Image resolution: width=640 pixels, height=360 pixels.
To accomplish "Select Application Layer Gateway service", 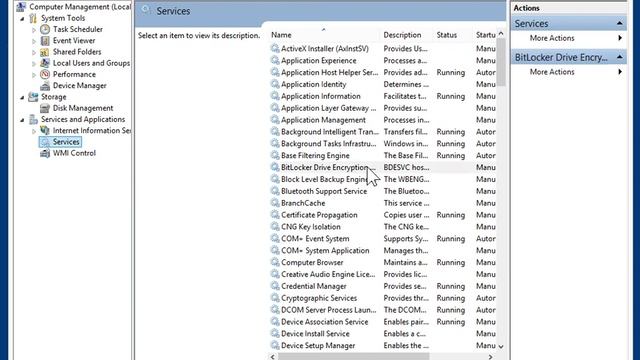I will coord(383,108).
